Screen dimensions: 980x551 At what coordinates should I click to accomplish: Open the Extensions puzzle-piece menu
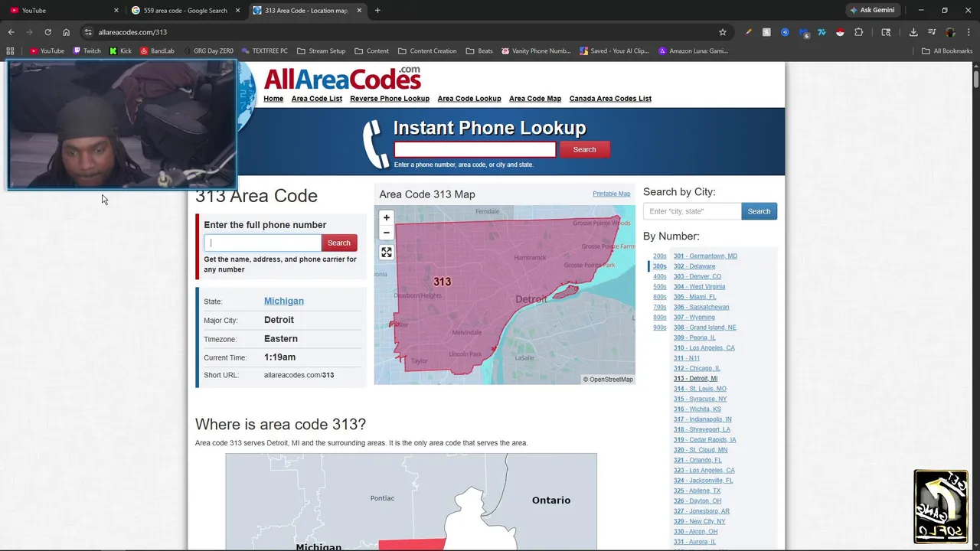point(858,32)
